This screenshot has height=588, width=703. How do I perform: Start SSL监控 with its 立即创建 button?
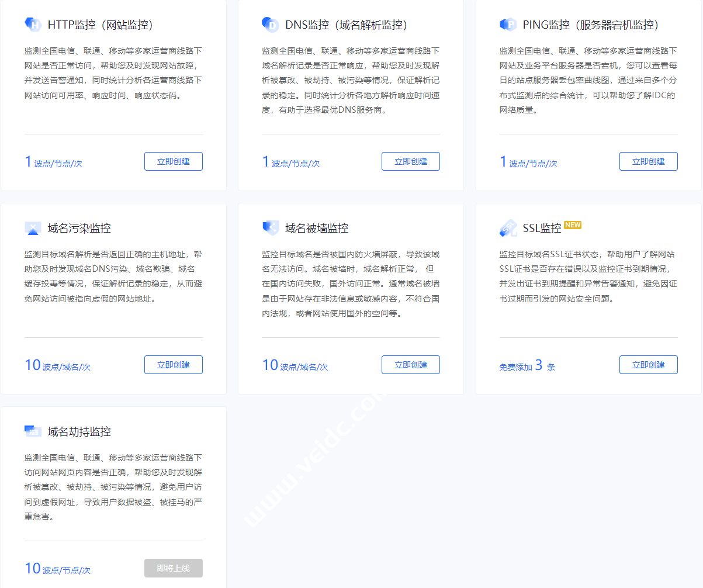[648, 365]
